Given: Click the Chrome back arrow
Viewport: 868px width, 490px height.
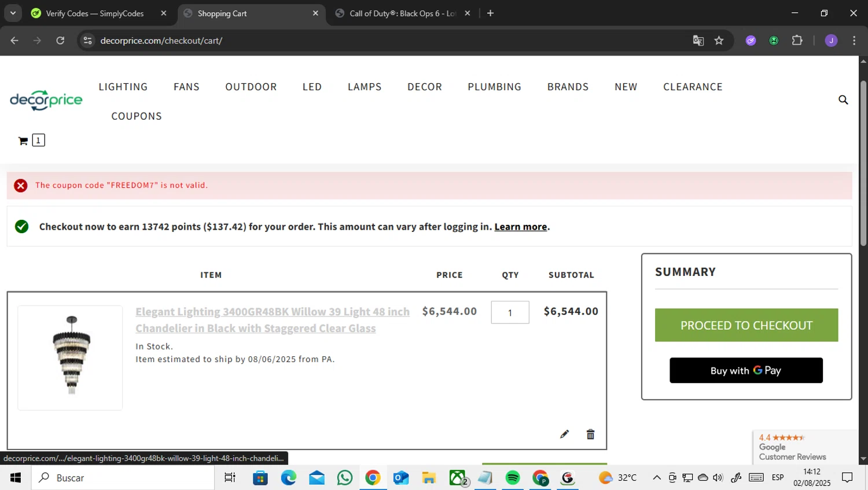Looking at the screenshot, I should (14, 40).
